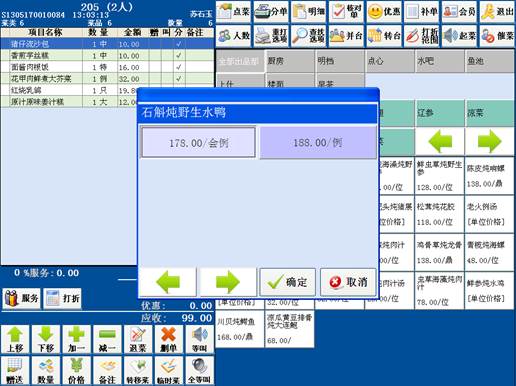
Task: Open the 会员 member icon
Action: [x=459, y=12]
